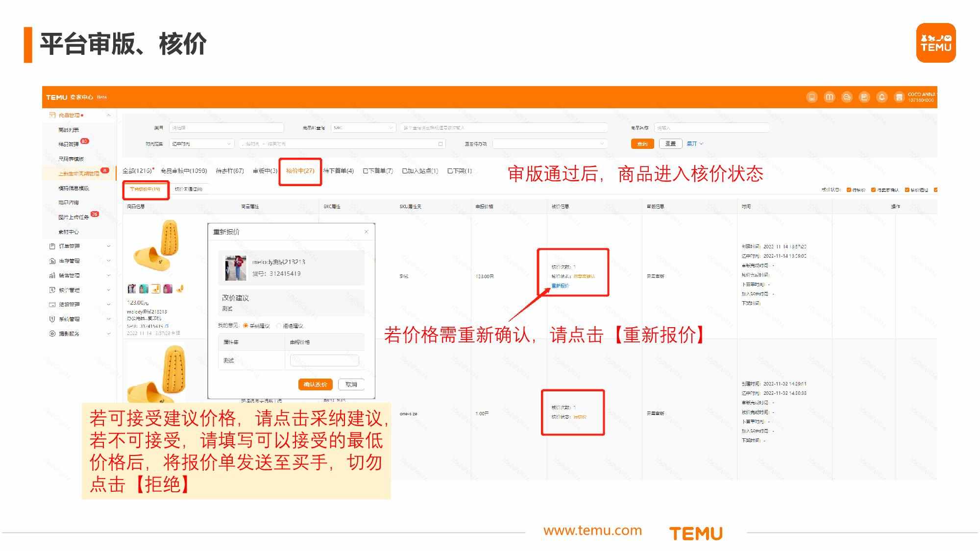The width and height of the screenshot is (980, 551).
Task: Switch to the 商品审核中(1098) tab
Action: point(184,170)
